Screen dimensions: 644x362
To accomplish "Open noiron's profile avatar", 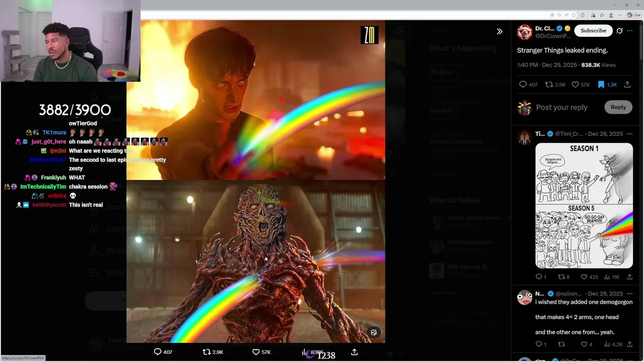I will pos(525,297).
